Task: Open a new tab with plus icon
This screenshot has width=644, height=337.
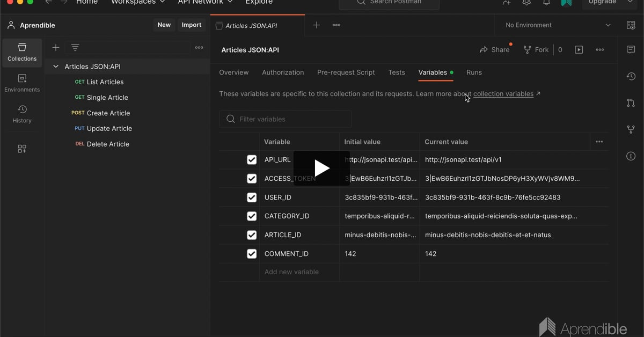Action: click(317, 25)
